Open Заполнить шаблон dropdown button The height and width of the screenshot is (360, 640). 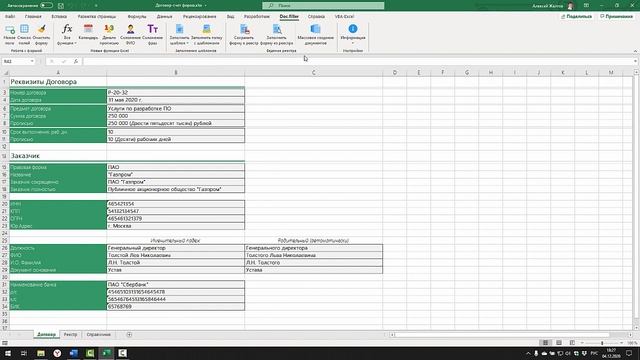(x=179, y=34)
